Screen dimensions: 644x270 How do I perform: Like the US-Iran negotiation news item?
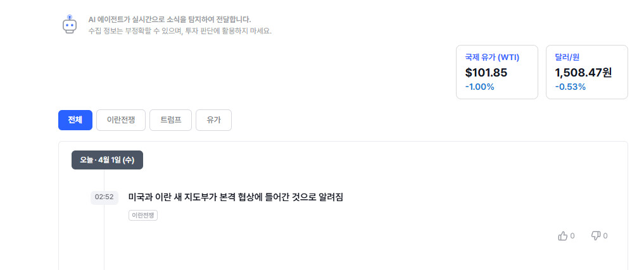(562, 236)
